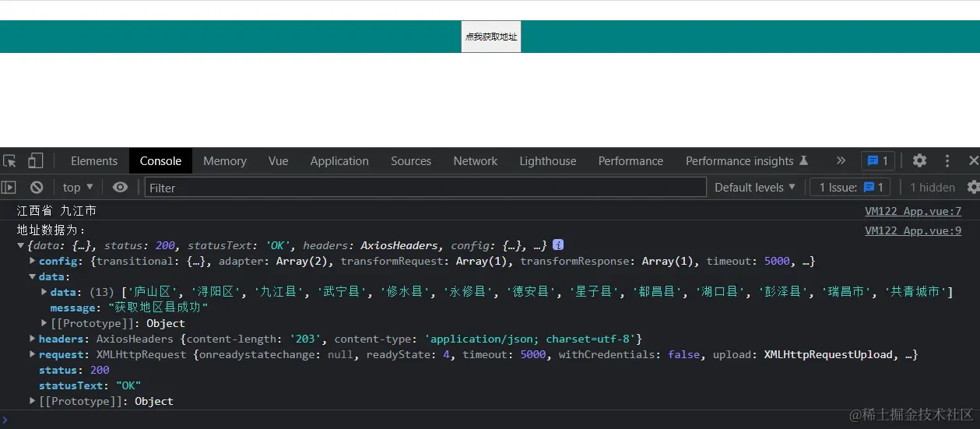Screen dimensions: 980x429
Task: Click the 1 Issue button
Action: tap(850, 188)
